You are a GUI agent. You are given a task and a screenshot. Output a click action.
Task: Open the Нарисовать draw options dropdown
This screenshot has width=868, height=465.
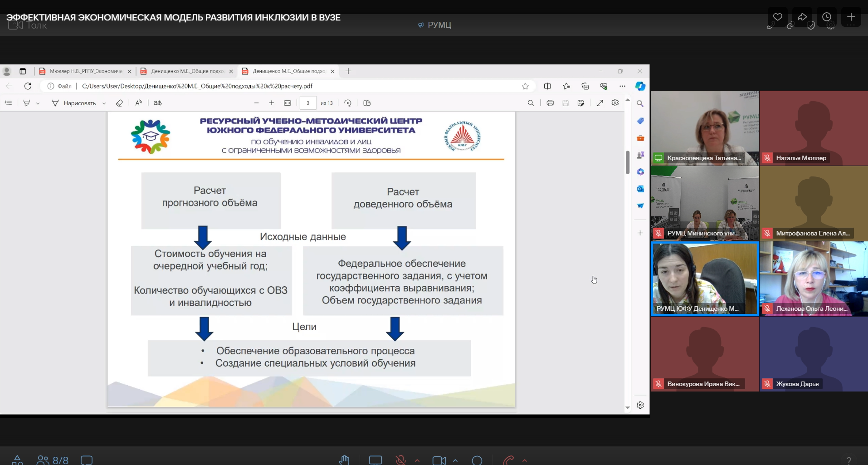pos(104,103)
